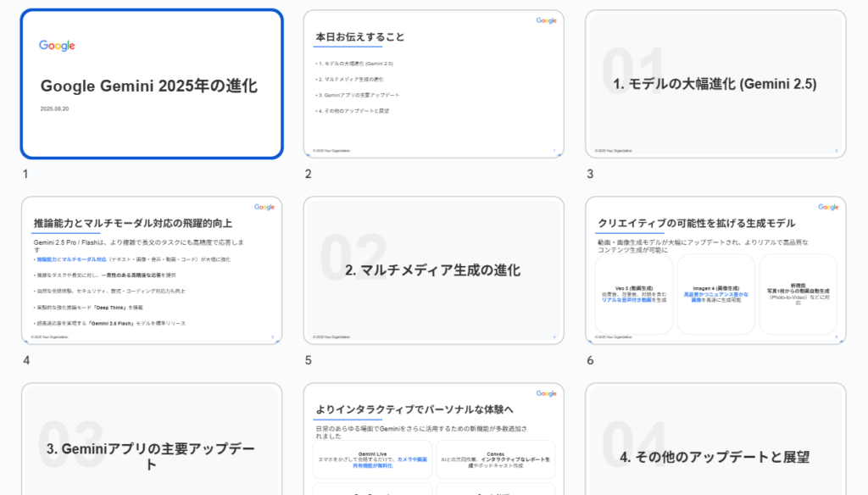Click slide number label 1 below first thumbnail
Screen dimensions: 868x495
[x=25, y=174]
